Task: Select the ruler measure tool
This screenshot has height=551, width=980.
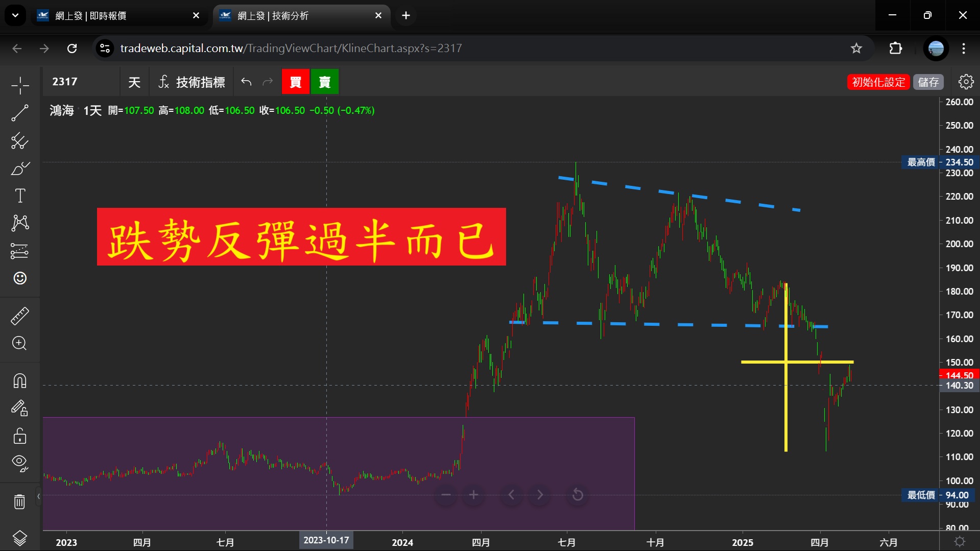Action: [x=20, y=316]
